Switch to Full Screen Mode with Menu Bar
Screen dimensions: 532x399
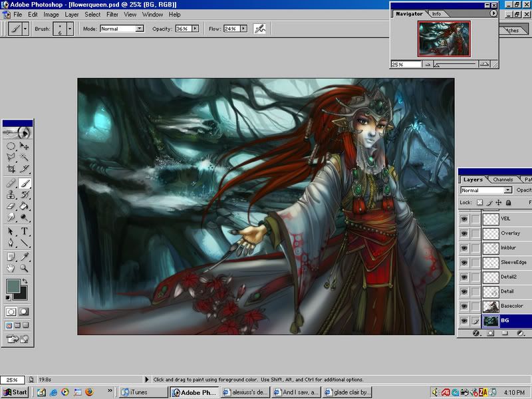click(18, 325)
